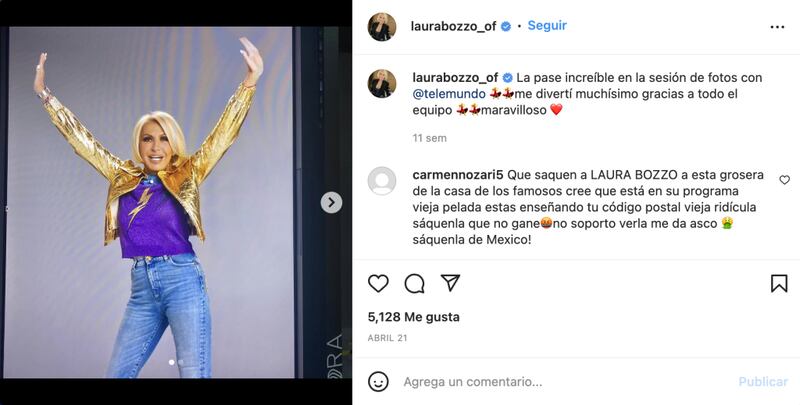Image resolution: width=800 pixels, height=405 pixels.
Task: Like carmennozari5's comment with small heart
Action: coord(784,180)
